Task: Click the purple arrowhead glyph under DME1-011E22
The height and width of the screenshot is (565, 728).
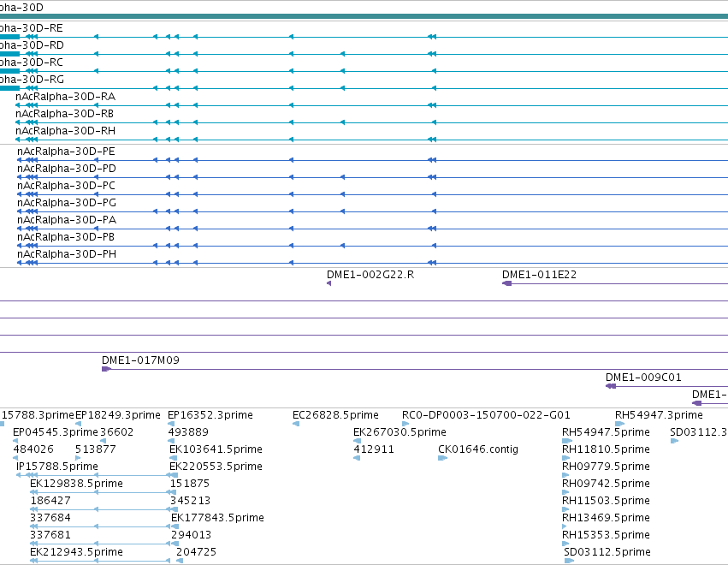Action: (506, 283)
